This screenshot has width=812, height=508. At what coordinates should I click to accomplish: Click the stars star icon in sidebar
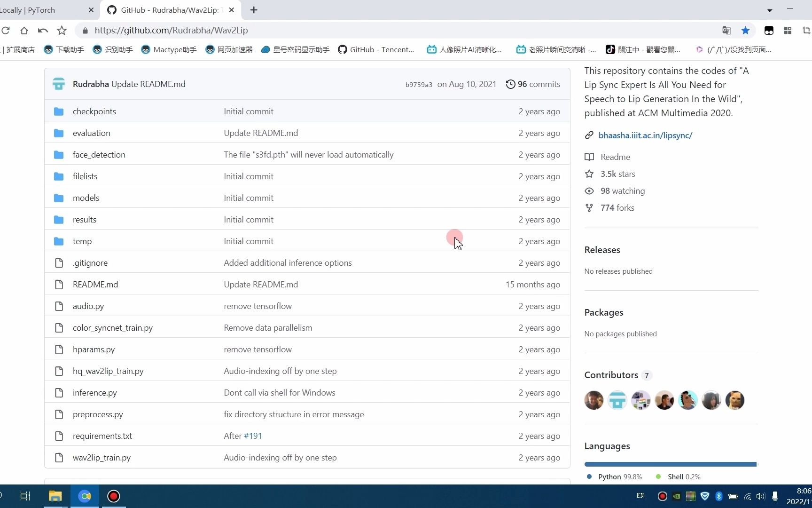coord(589,174)
